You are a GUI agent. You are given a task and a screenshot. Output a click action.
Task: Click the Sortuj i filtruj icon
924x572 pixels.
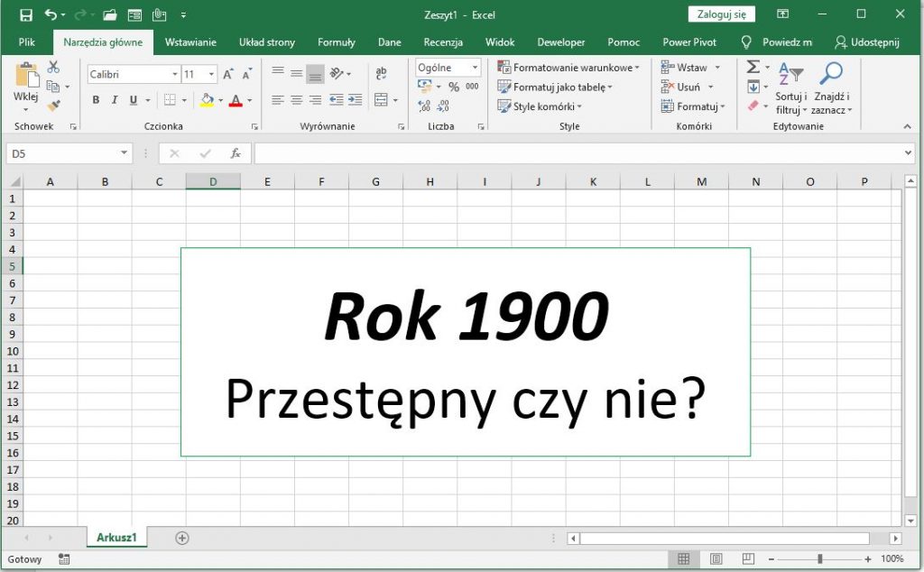click(x=790, y=86)
